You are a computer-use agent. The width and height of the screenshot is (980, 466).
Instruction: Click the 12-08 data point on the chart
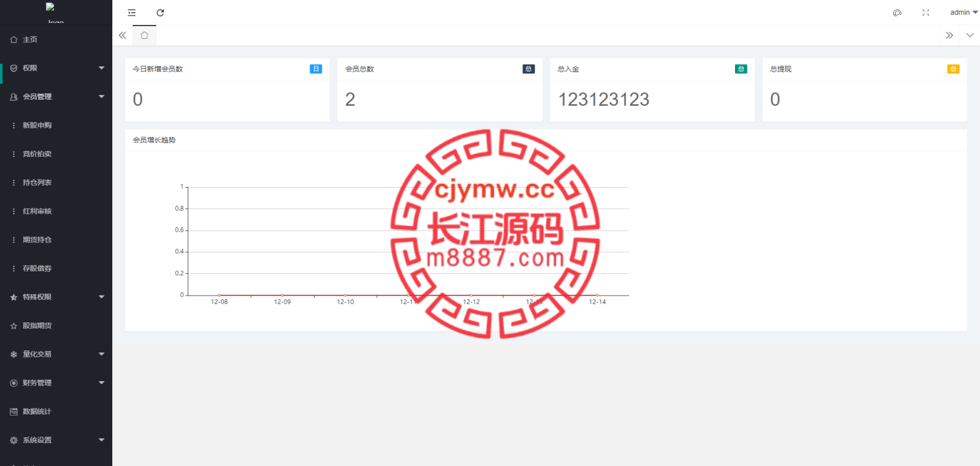click(219, 295)
